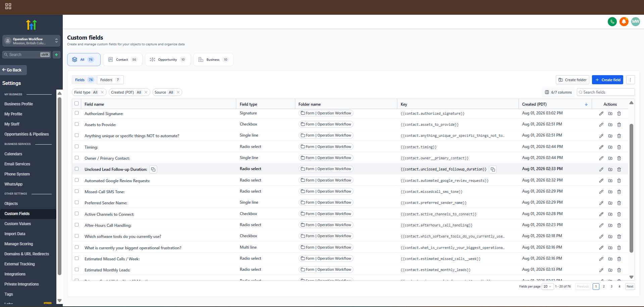Click the Go Back button

click(x=13, y=70)
